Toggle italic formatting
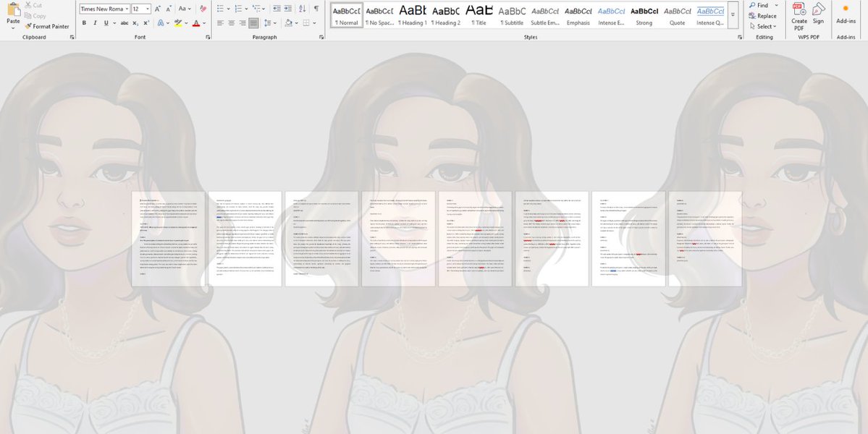The height and width of the screenshot is (434, 868). pos(96,23)
